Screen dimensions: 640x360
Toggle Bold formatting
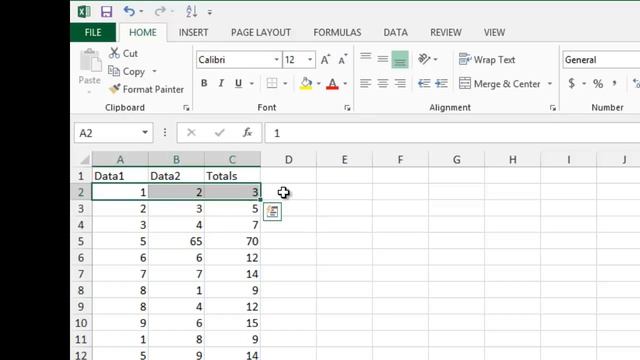point(204,83)
